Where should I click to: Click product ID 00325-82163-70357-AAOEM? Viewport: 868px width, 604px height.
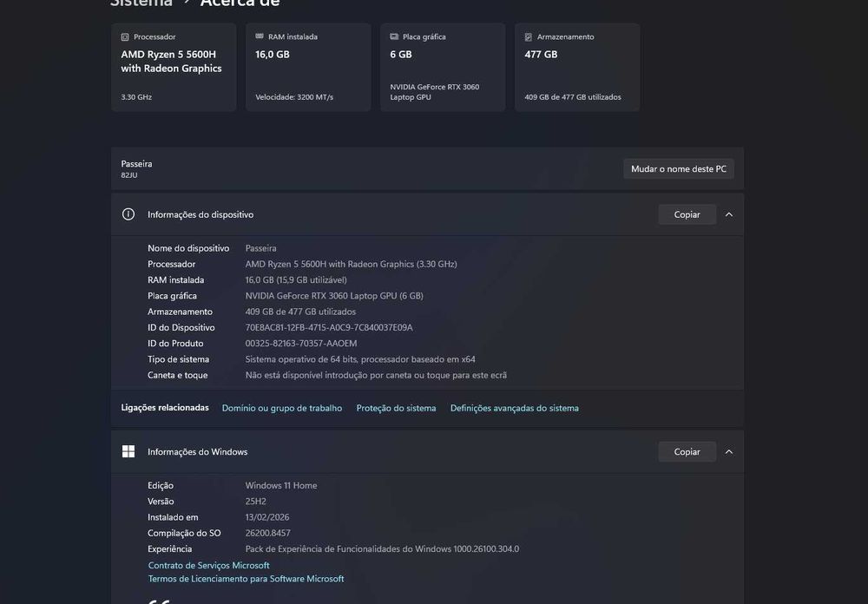pyautogui.click(x=301, y=344)
